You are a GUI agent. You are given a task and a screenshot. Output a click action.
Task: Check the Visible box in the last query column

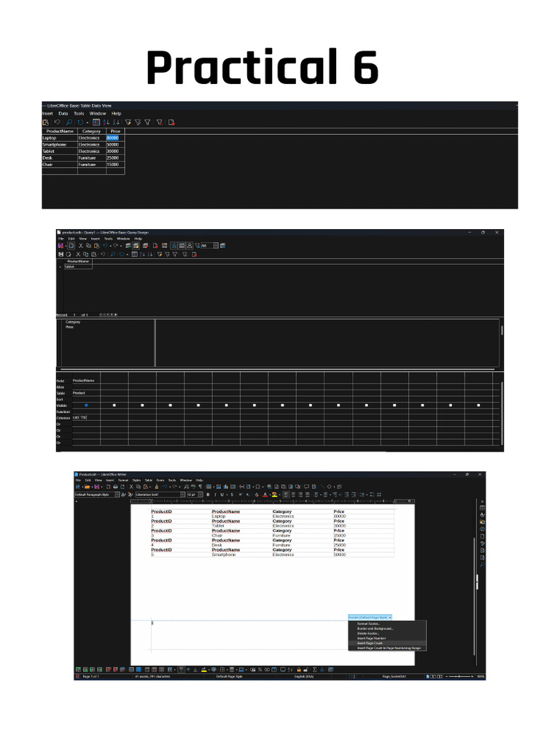478,405
